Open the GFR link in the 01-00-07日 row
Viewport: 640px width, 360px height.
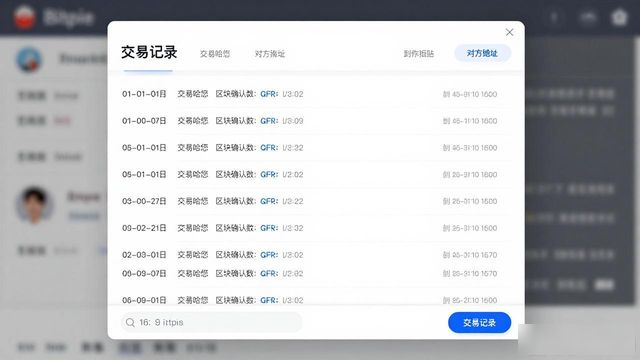pos(269,121)
